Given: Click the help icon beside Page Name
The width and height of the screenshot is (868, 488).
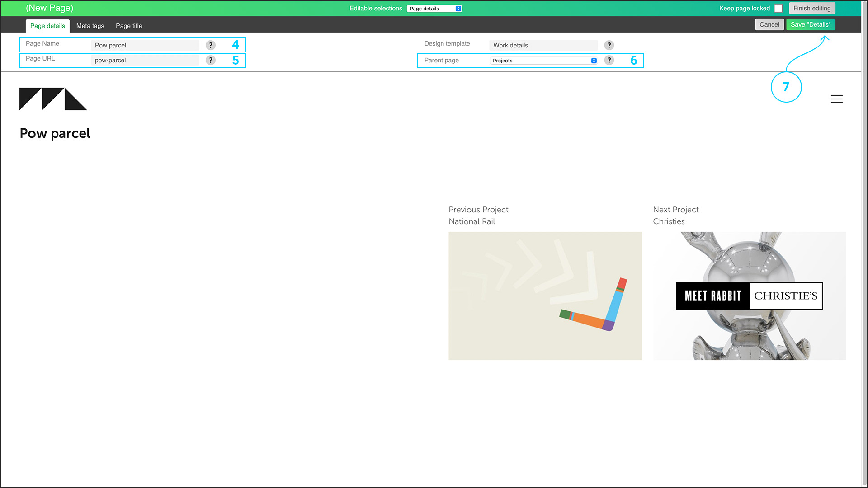Looking at the screenshot, I should click(211, 45).
